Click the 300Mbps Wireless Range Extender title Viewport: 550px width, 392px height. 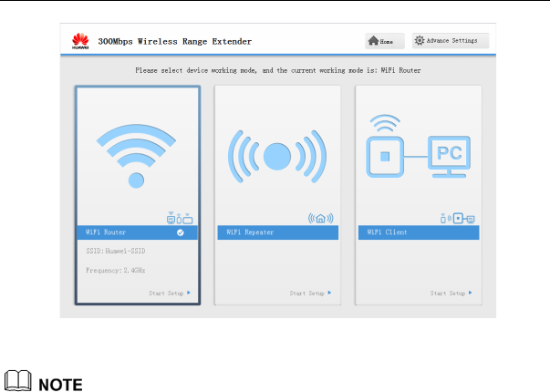coord(175,41)
